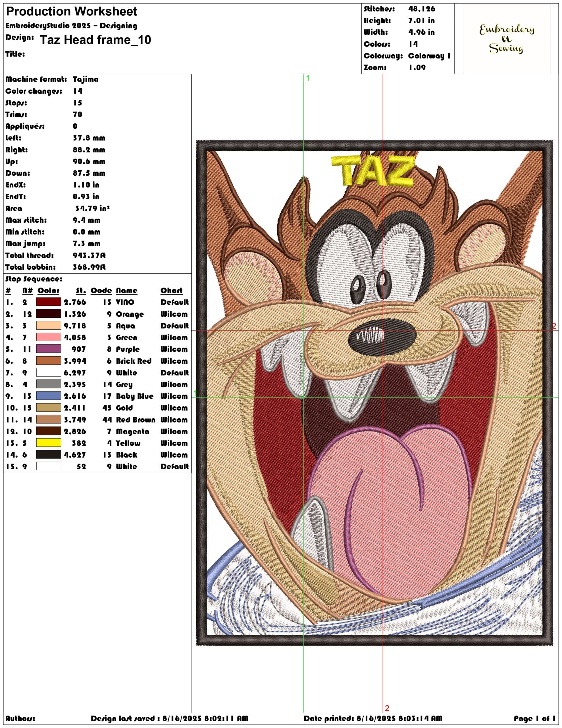The height and width of the screenshot is (728, 562).
Task: Select the Baby Blue thread name
Action: [135, 396]
